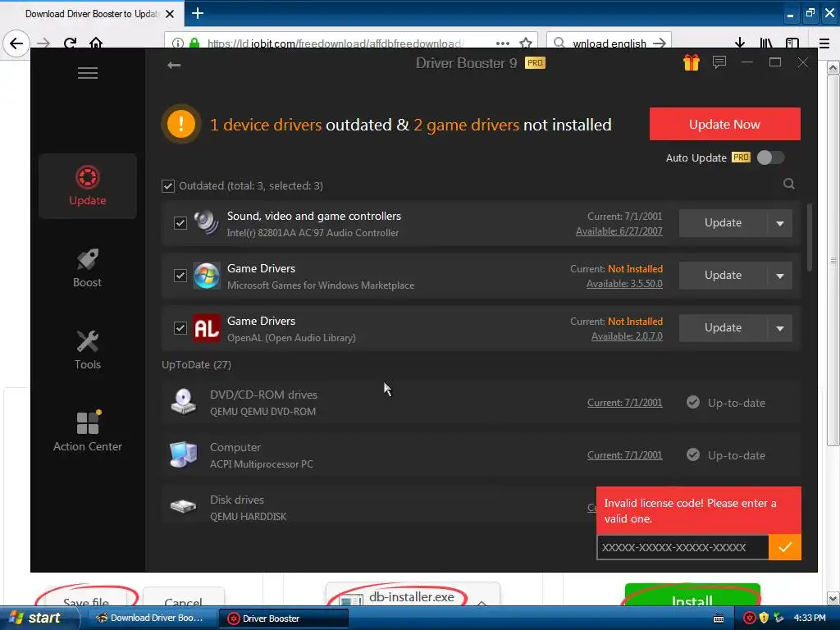The height and width of the screenshot is (630, 840).
Task: Expand dropdown next to OpenAL Update
Action: [x=780, y=328]
